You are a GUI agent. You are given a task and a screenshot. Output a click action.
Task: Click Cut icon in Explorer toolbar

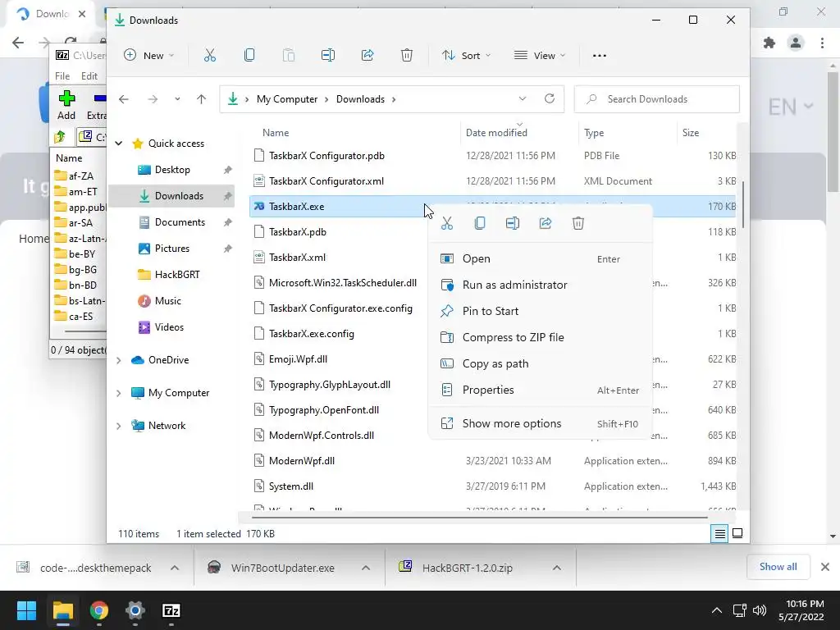pyautogui.click(x=210, y=55)
